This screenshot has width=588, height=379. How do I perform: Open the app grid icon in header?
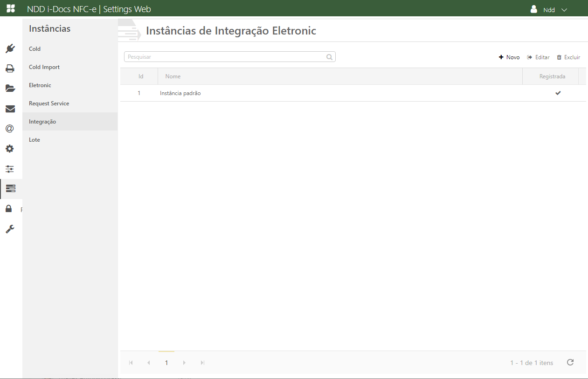[x=10, y=8]
